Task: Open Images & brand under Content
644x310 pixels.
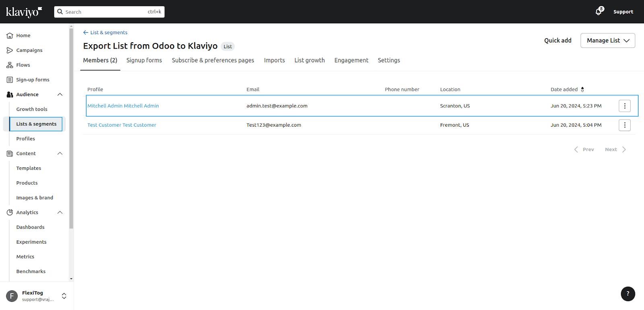Action: point(35,198)
